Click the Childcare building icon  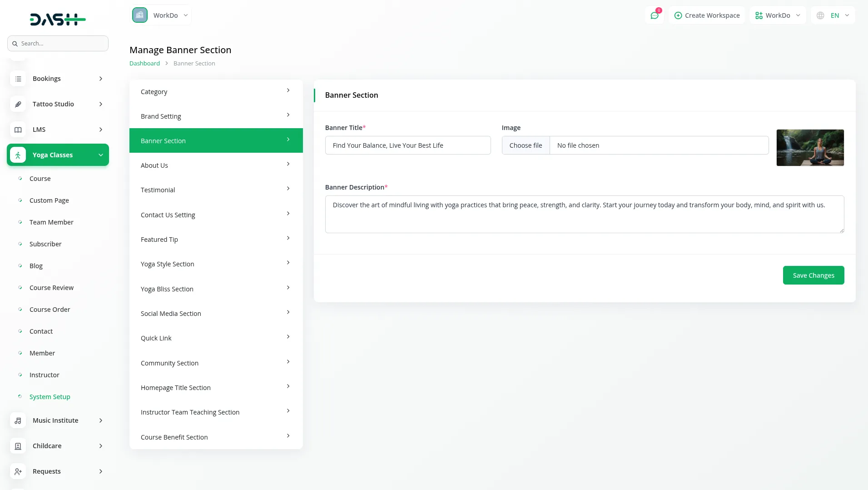tap(18, 446)
